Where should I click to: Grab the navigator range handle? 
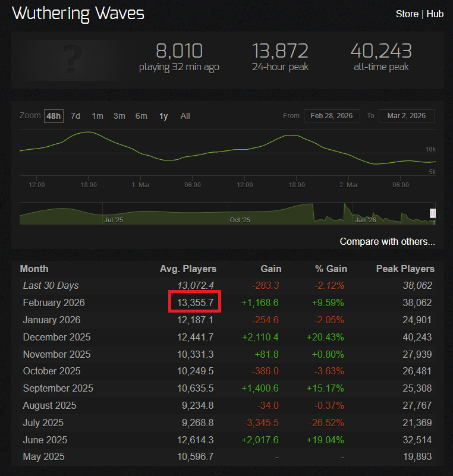(x=433, y=213)
